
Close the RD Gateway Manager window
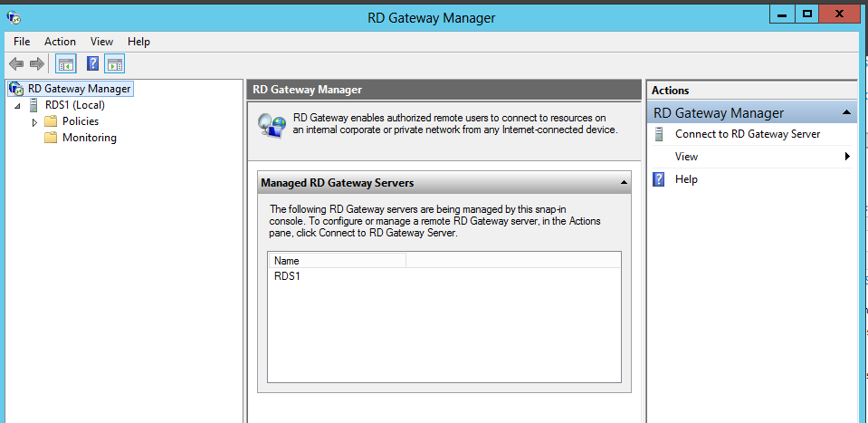pos(839,15)
